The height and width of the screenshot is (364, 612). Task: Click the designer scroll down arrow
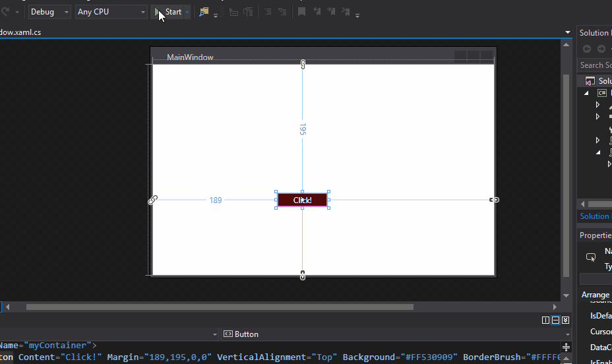(566, 295)
